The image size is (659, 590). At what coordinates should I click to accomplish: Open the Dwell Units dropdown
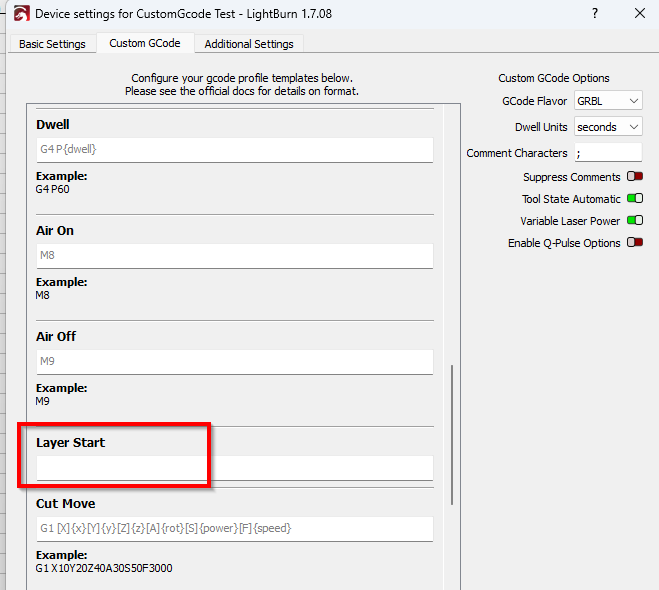coord(608,127)
